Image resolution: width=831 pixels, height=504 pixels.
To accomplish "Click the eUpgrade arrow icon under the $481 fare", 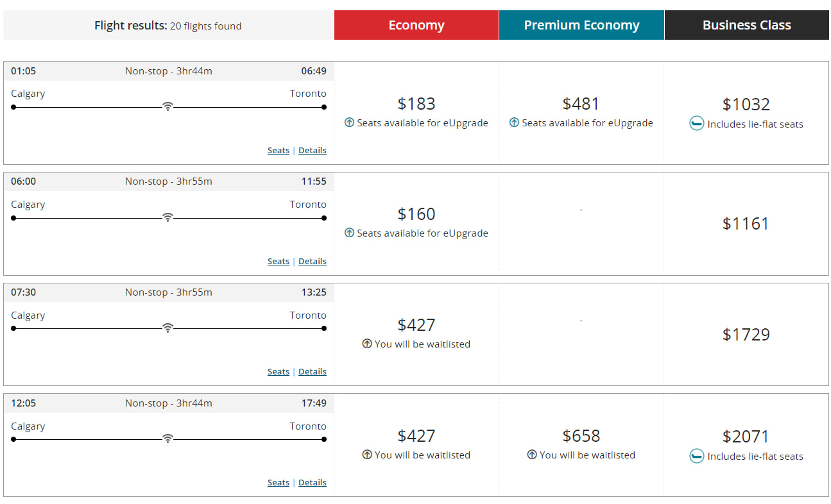I will click(x=515, y=122).
